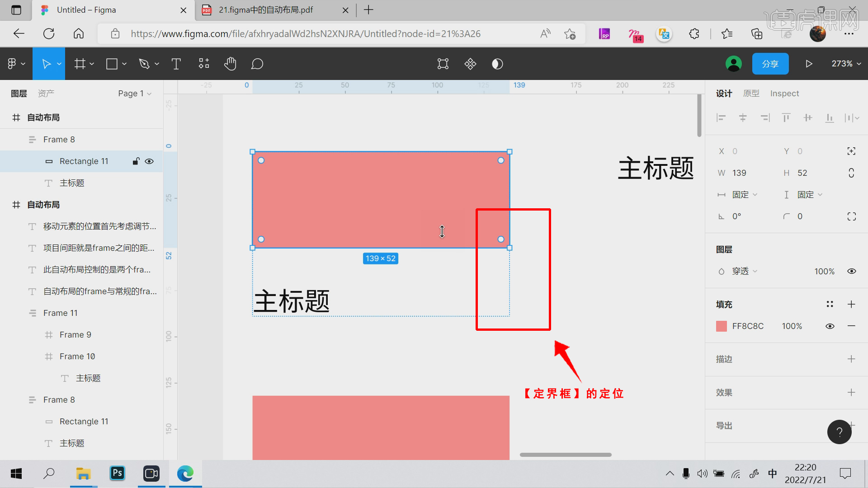Screen dimensions: 868x488
Task: Select the Text tool
Action: tap(176, 63)
